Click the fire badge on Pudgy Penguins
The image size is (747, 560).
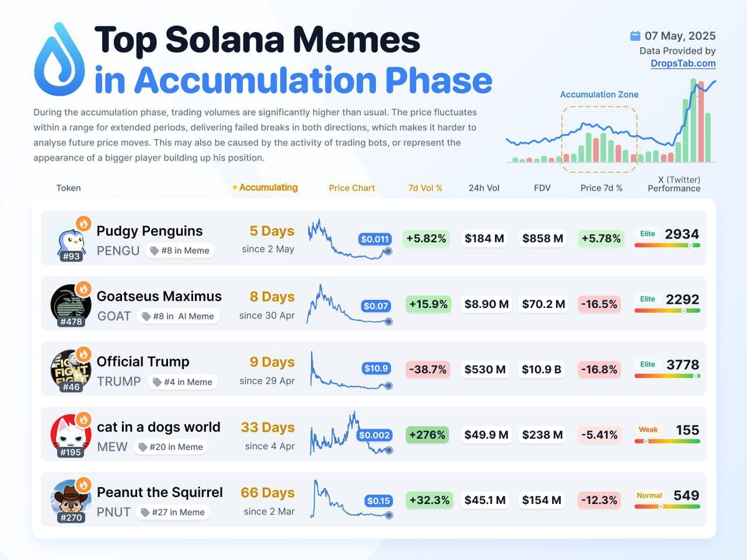pyautogui.click(x=83, y=223)
